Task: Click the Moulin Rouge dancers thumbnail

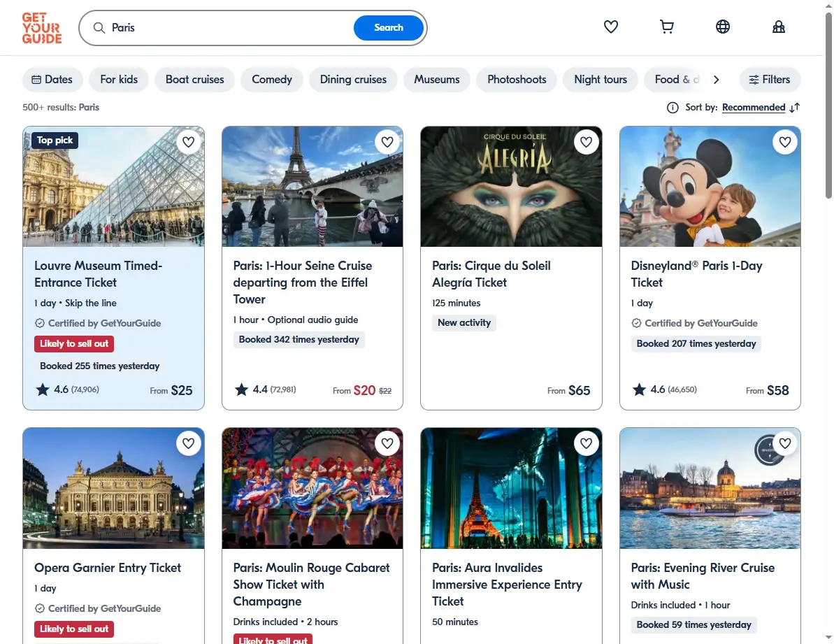Action: point(312,488)
